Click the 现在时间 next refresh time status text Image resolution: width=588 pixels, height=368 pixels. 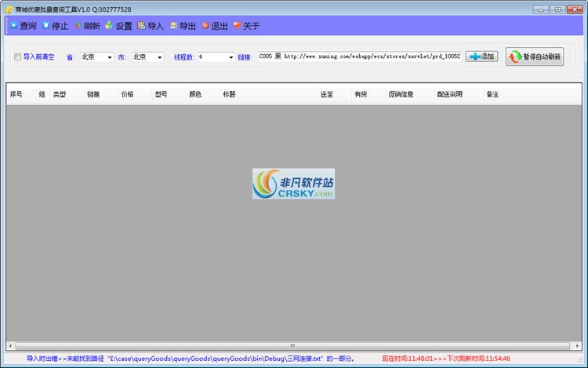[446, 359]
